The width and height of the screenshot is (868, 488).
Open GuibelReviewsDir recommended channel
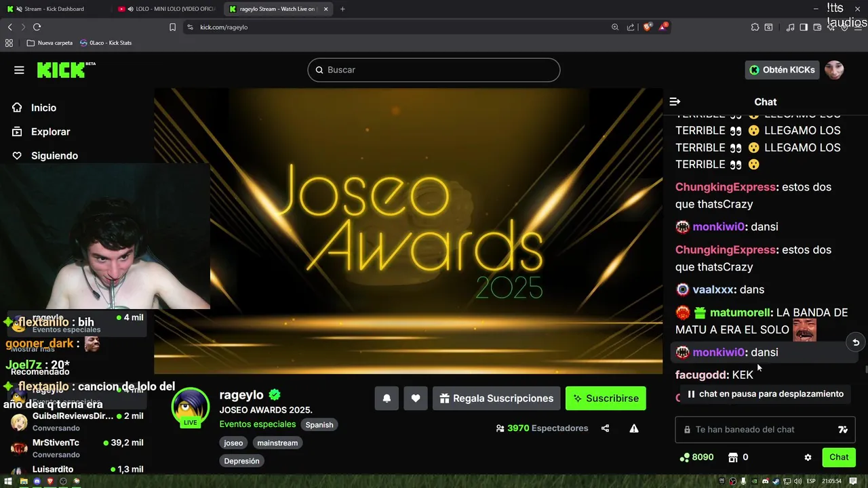click(79, 422)
